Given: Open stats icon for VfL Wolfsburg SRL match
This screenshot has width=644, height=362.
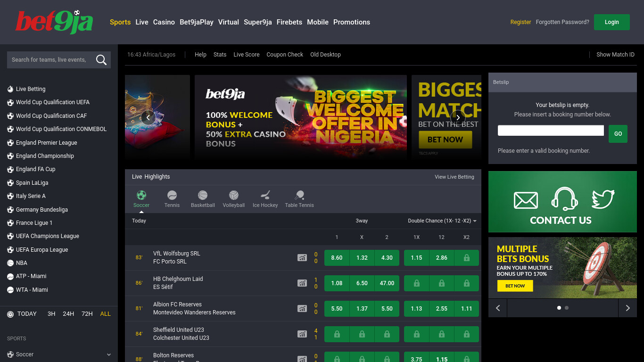Looking at the screenshot, I should coord(302,258).
